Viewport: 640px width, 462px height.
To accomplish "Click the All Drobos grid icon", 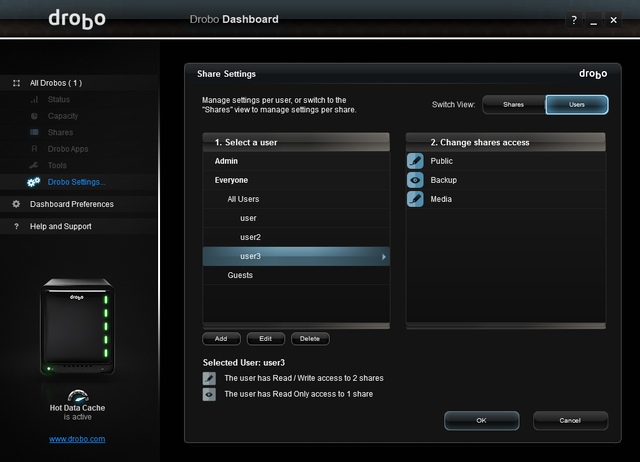I will pyautogui.click(x=16, y=83).
